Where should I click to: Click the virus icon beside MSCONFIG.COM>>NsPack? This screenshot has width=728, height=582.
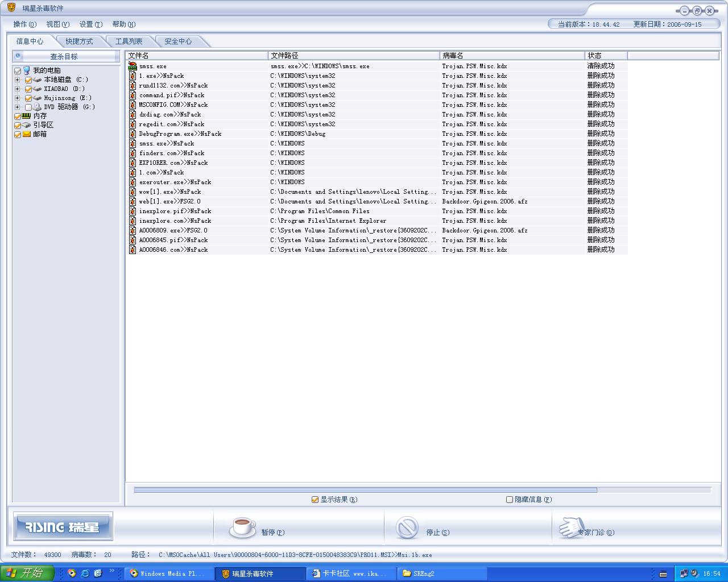click(133, 105)
